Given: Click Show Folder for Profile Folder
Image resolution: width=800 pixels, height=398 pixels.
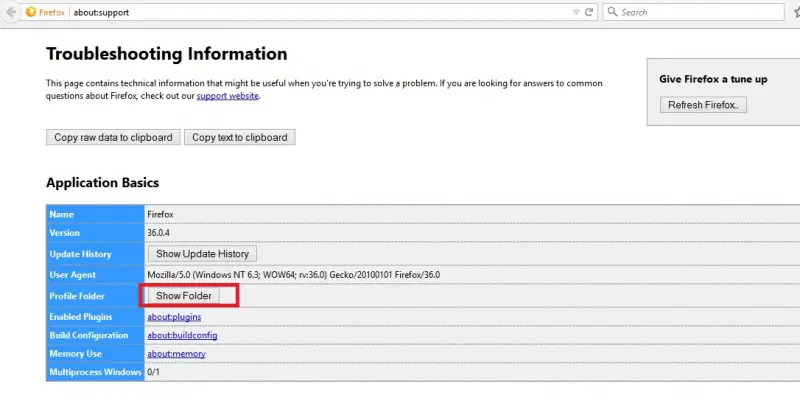Looking at the screenshot, I should pyautogui.click(x=184, y=295).
